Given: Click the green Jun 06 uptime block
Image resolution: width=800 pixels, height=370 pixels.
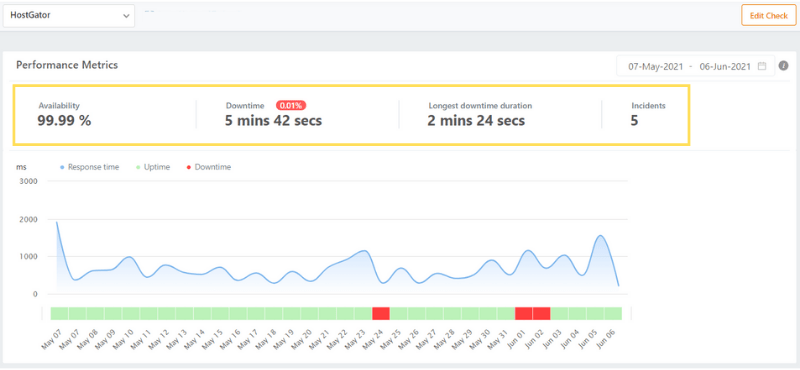Looking at the screenshot, I should (x=613, y=313).
